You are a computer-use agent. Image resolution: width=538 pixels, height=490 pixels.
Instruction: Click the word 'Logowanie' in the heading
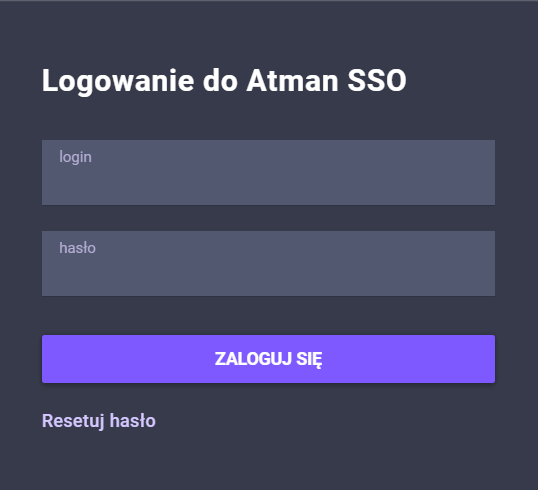pos(118,82)
